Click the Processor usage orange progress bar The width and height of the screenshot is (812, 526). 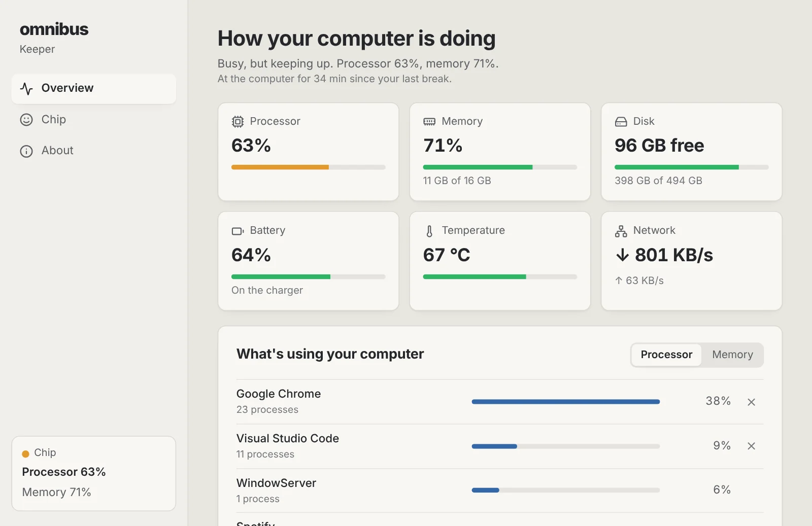[x=309, y=167]
